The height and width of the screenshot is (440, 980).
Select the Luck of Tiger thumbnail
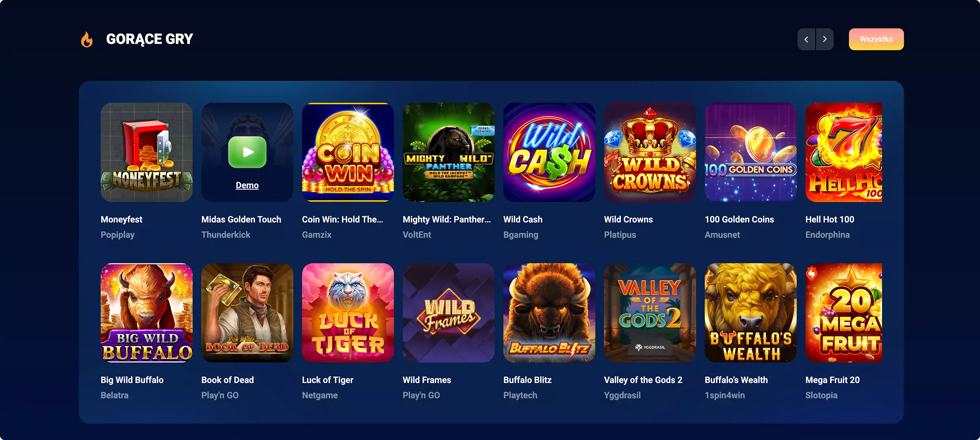348,313
